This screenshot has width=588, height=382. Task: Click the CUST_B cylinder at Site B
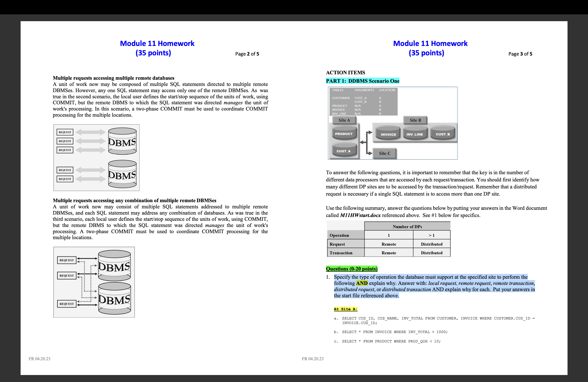tap(442, 134)
